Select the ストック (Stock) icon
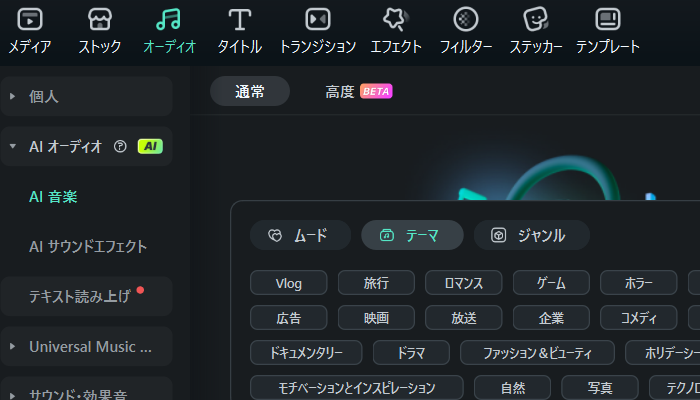 (100, 20)
